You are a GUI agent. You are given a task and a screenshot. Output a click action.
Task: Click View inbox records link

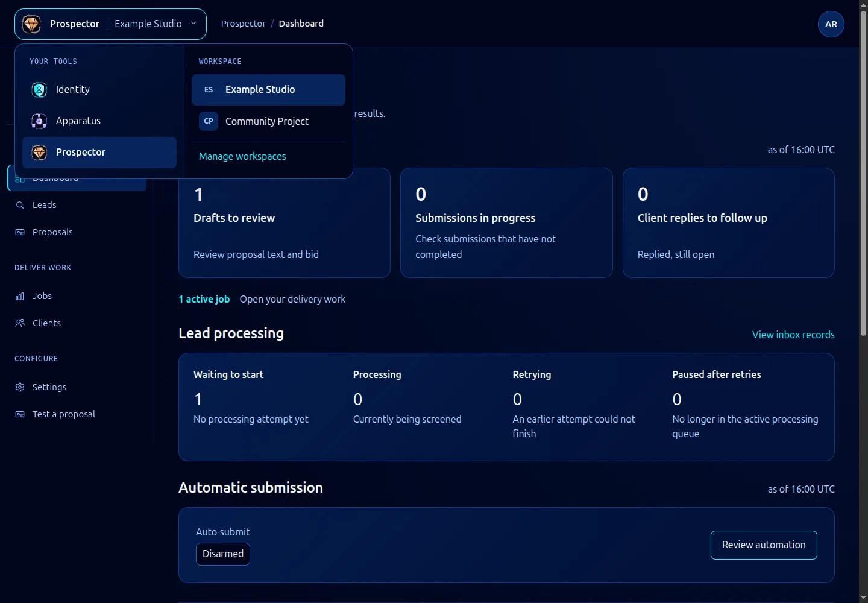click(793, 335)
